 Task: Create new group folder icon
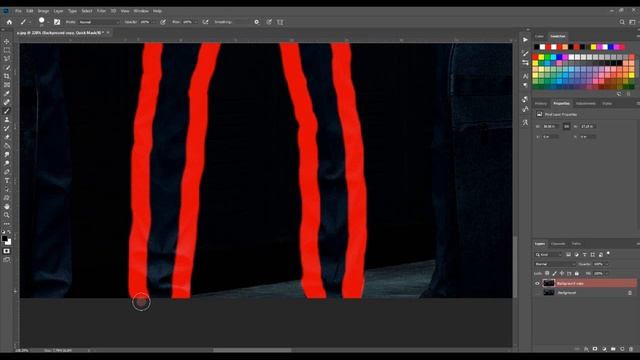tap(613, 349)
